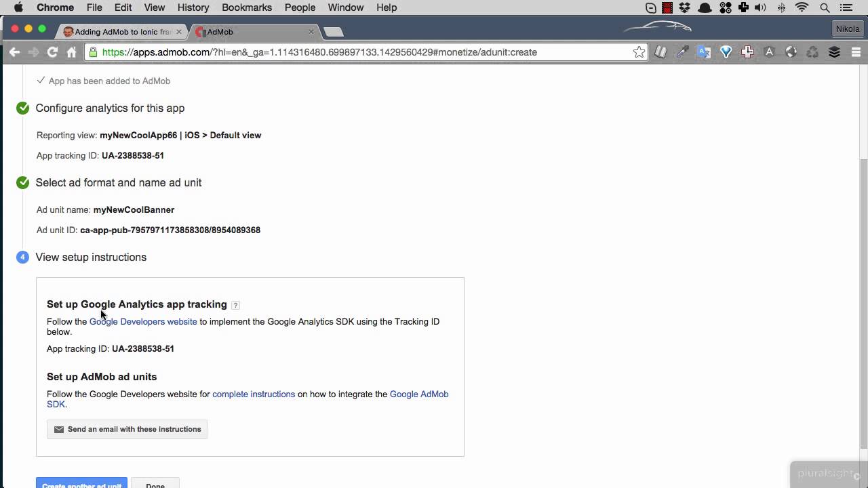Click the blue funnel-shaped extension icon
The height and width of the screenshot is (488, 868).
click(726, 52)
